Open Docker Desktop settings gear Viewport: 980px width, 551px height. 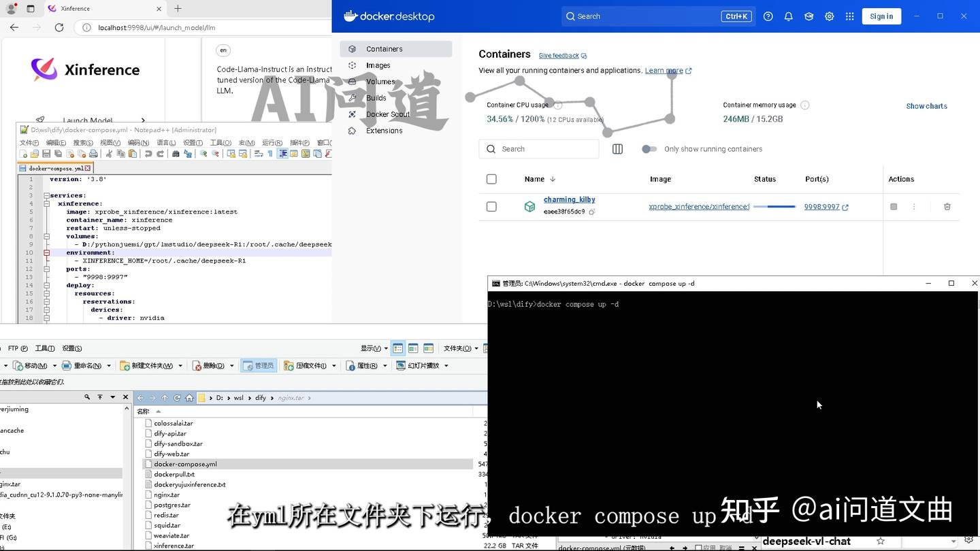coord(829,16)
